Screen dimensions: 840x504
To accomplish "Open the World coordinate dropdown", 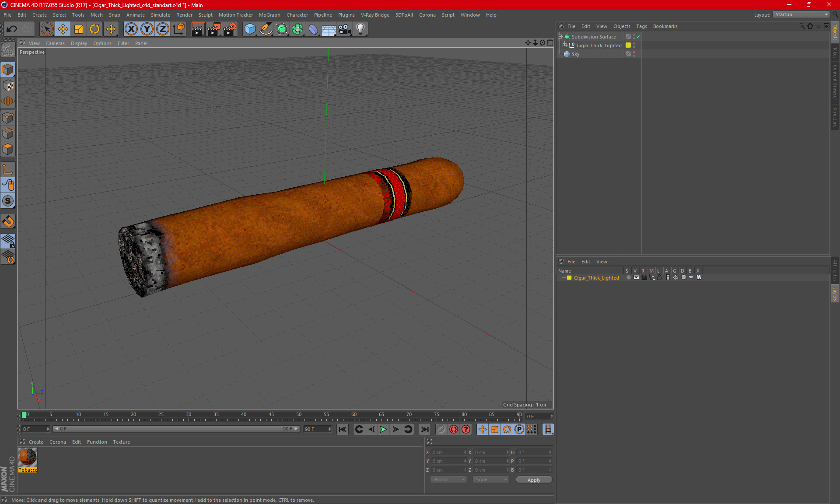I will 448,479.
